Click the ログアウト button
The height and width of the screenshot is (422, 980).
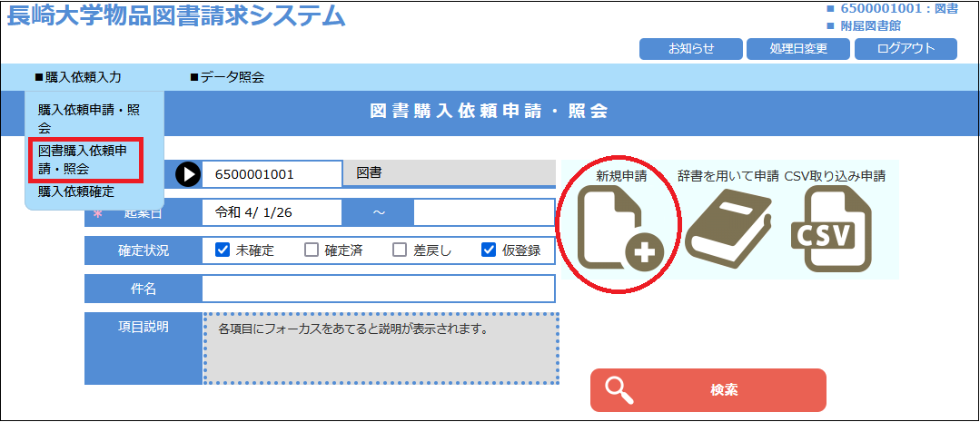click(x=906, y=49)
